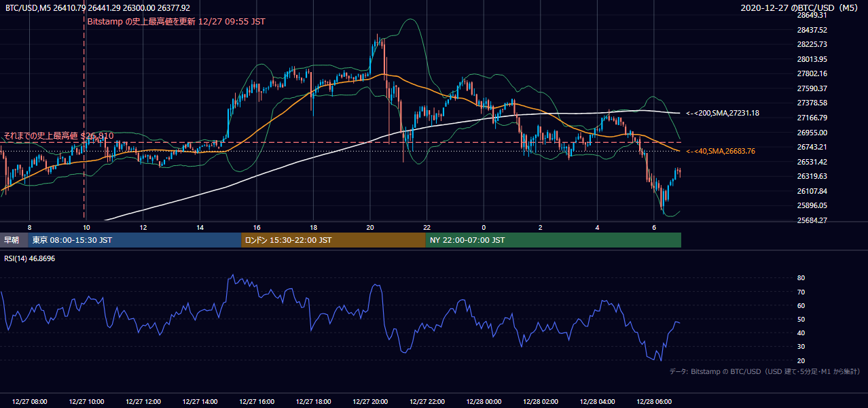Click hour tick 12 under price chart
Image resolution: width=868 pixels, height=408 pixels.
click(x=143, y=227)
